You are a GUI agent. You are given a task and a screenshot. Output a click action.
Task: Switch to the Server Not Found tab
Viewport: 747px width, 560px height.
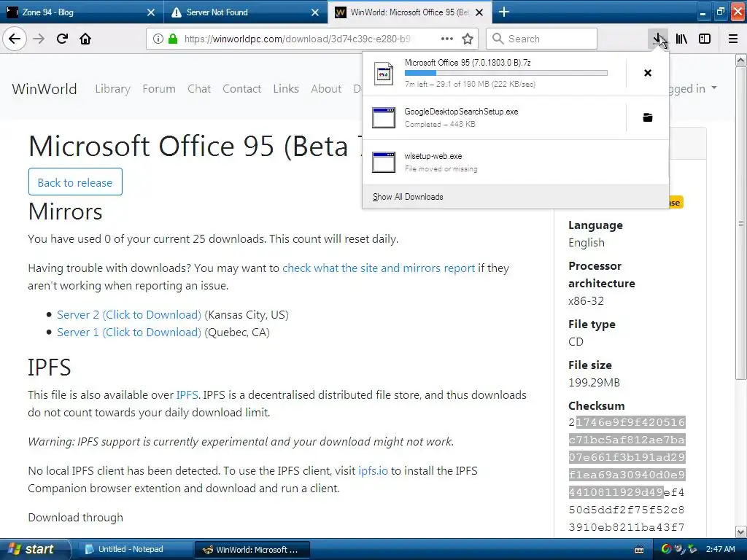[x=245, y=12]
